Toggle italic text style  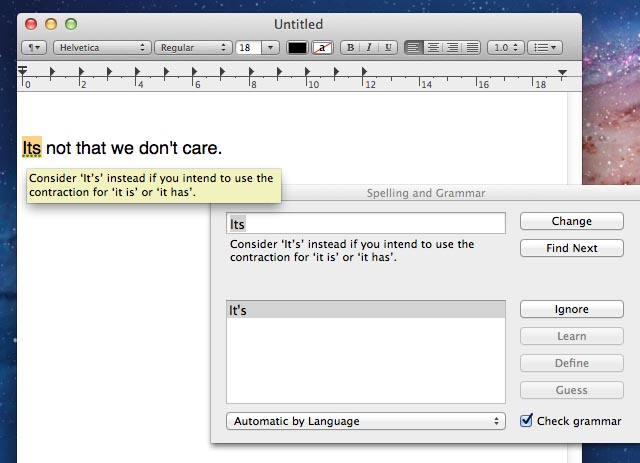coord(368,47)
